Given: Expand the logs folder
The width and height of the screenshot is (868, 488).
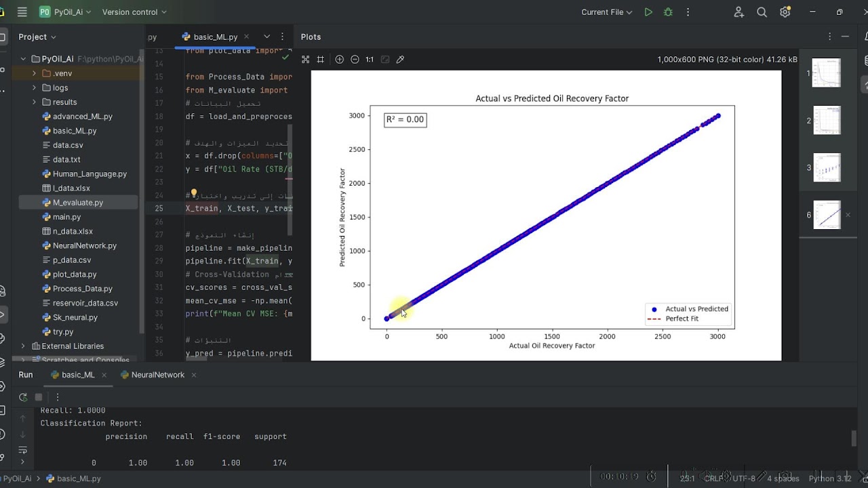Looking at the screenshot, I should click(x=35, y=87).
